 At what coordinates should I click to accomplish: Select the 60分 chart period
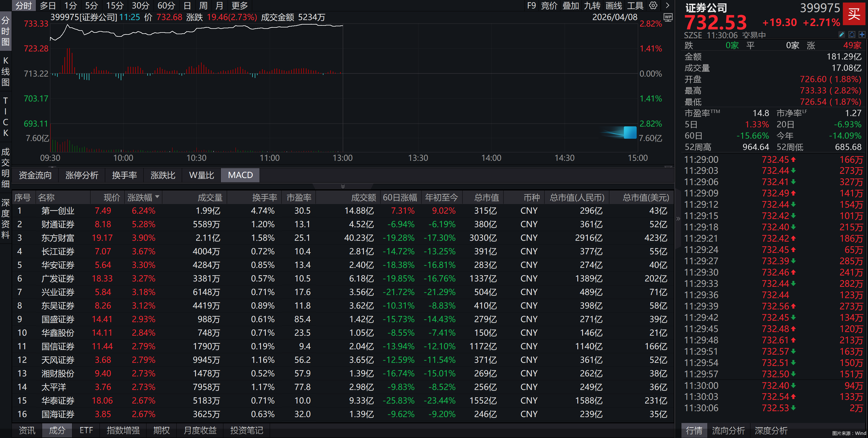166,5
